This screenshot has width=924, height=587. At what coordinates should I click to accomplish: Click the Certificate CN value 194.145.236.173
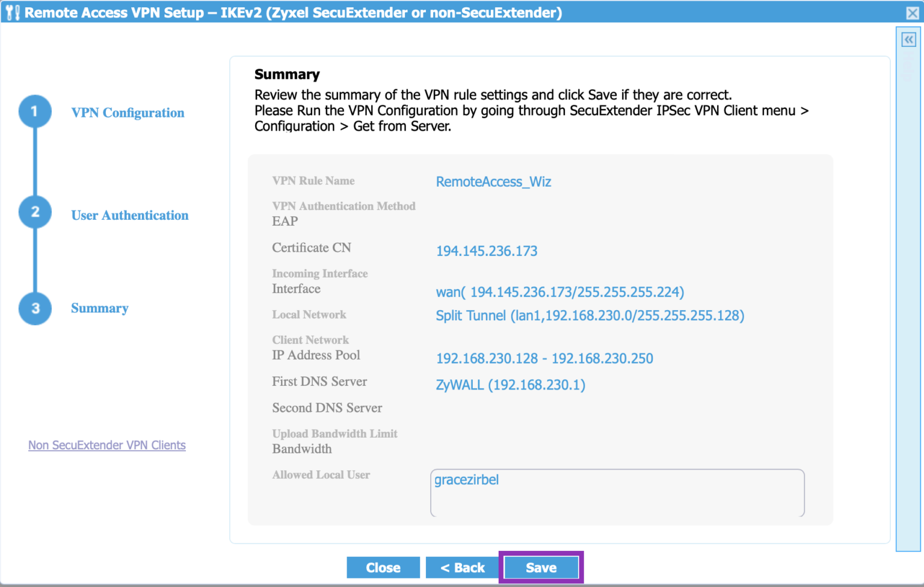click(x=487, y=251)
